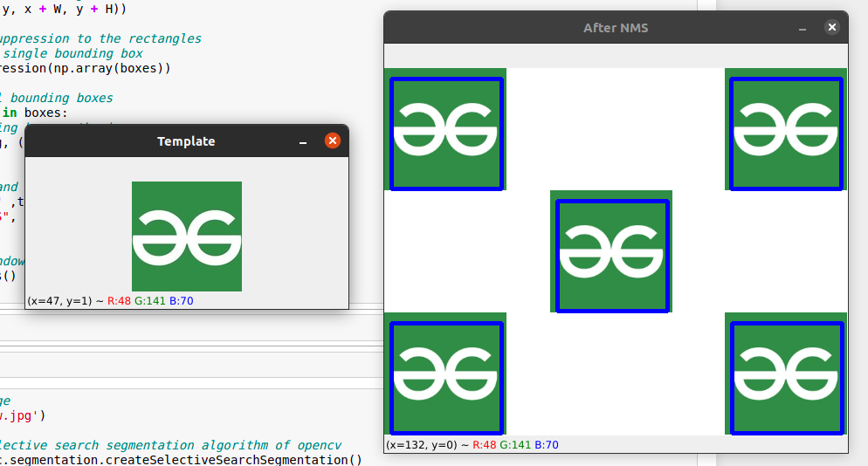Click the comment 'bounding boxes' in code
This screenshot has height=466, width=868.
tap(61, 98)
